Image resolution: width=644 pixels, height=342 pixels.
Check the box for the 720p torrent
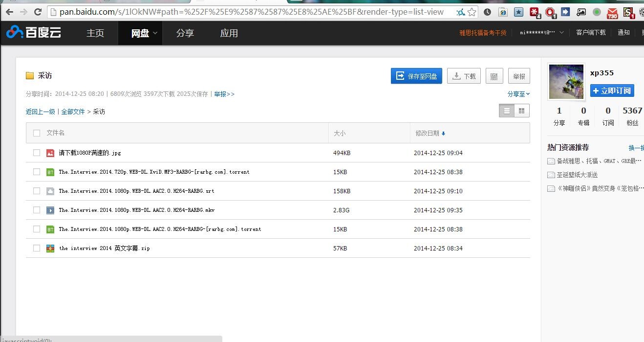(36, 172)
